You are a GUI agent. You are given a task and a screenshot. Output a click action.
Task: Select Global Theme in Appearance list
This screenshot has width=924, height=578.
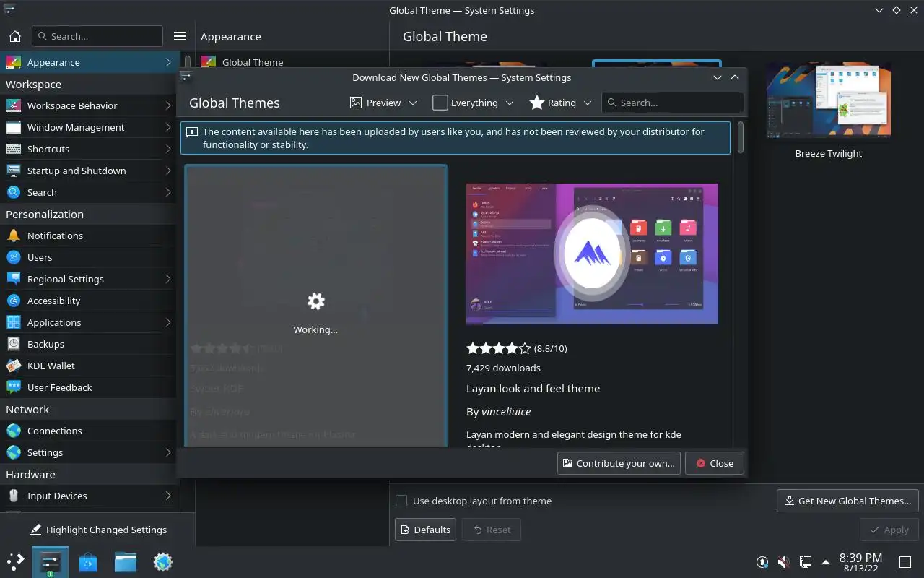click(x=253, y=62)
